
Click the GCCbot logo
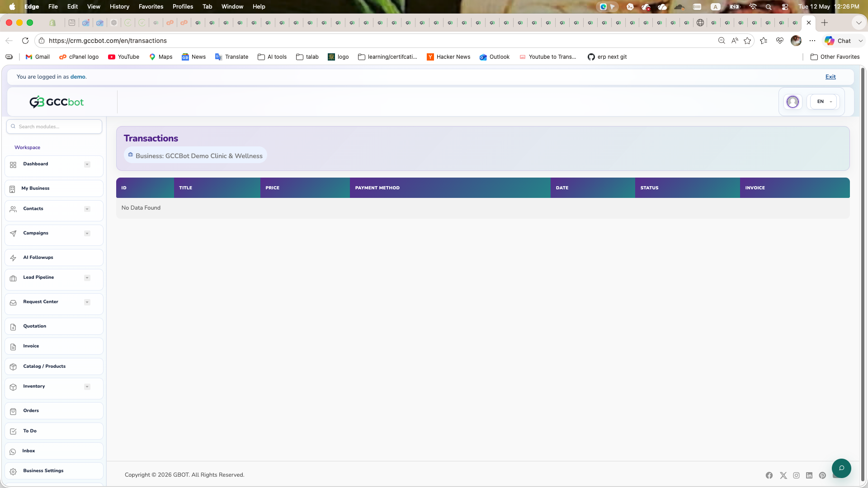(x=57, y=102)
